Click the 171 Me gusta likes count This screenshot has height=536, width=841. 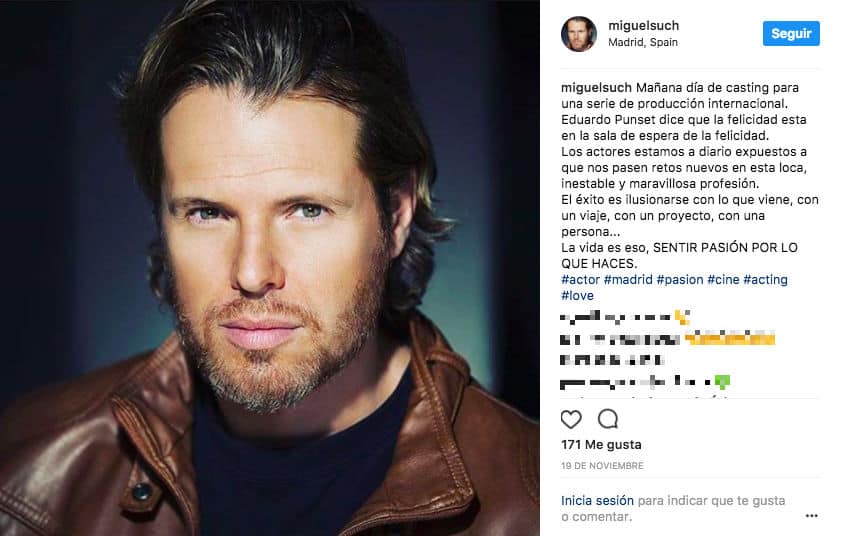[x=601, y=444]
